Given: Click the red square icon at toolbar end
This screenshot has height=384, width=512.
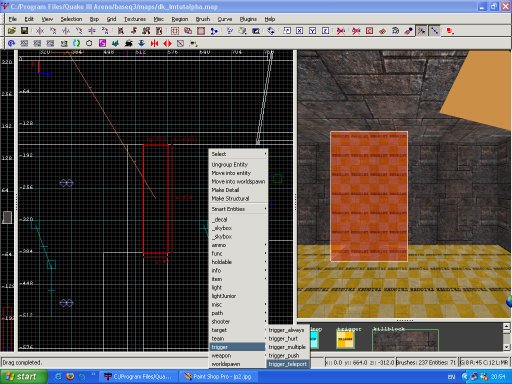Looking at the screenshot, I should point(450,31).
